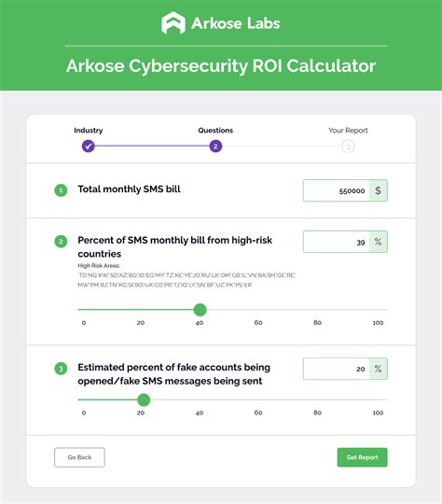Click percent symbol beside high-risk countries field
The width and height of the screenshot is (442, 504).
coord(378,242)
